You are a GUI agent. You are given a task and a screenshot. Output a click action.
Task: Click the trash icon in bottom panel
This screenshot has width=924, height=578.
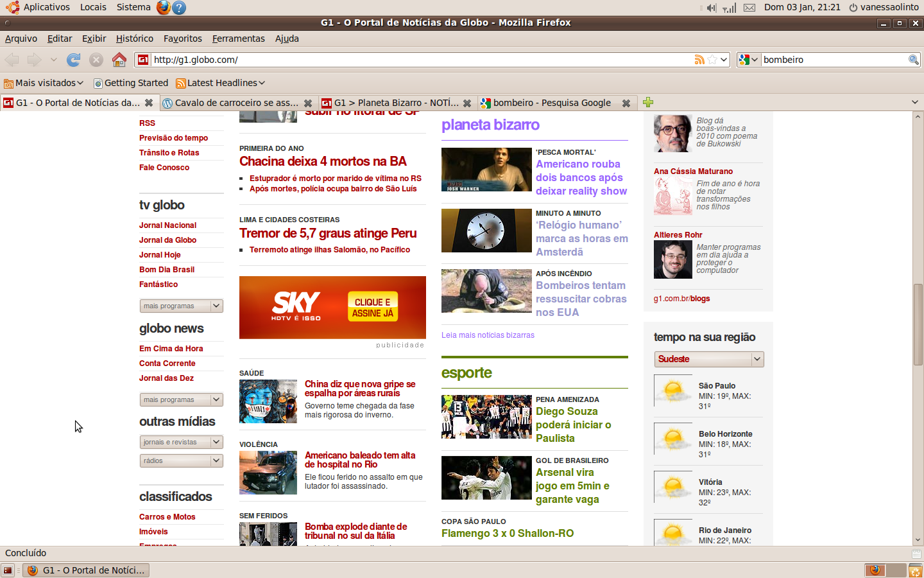tap(915, 570)
